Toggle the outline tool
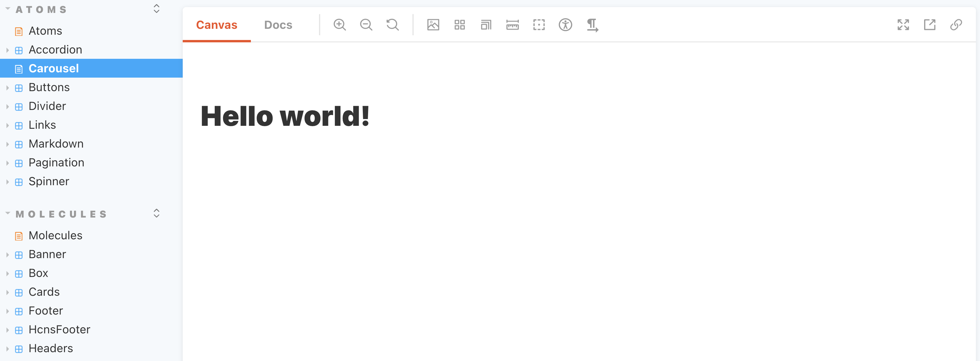 [x=539, y=25]
